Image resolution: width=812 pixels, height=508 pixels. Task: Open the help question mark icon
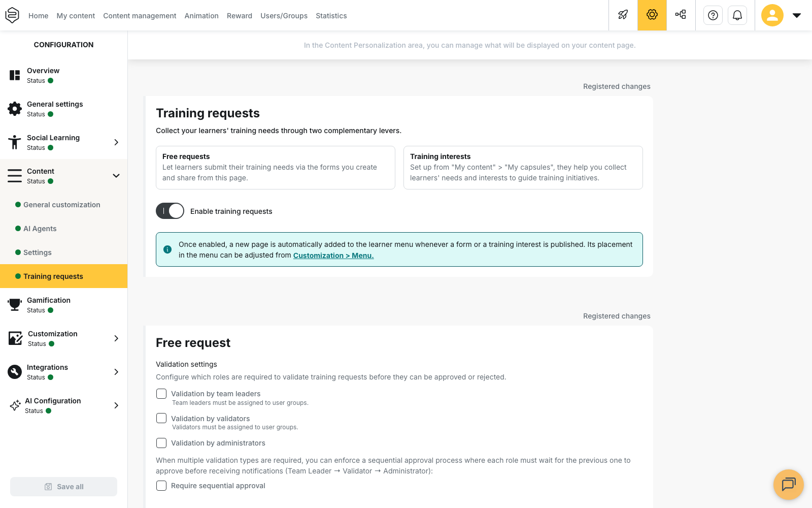click(713, 15)
